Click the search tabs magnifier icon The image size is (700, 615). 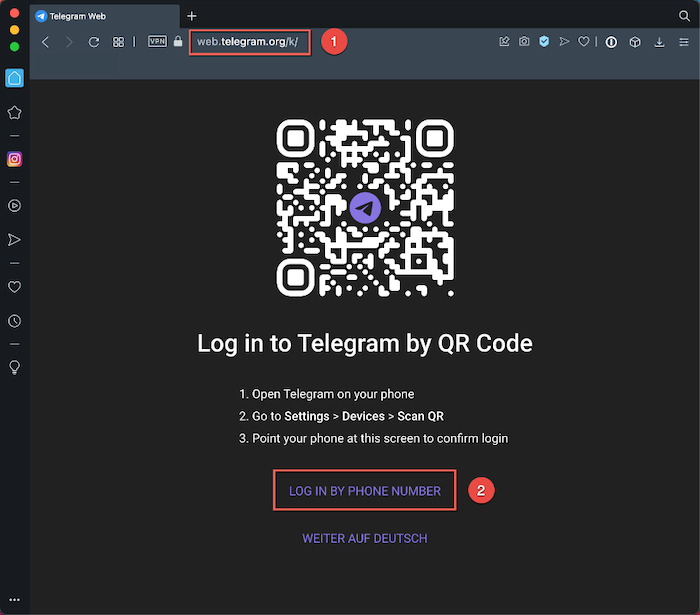684,16
